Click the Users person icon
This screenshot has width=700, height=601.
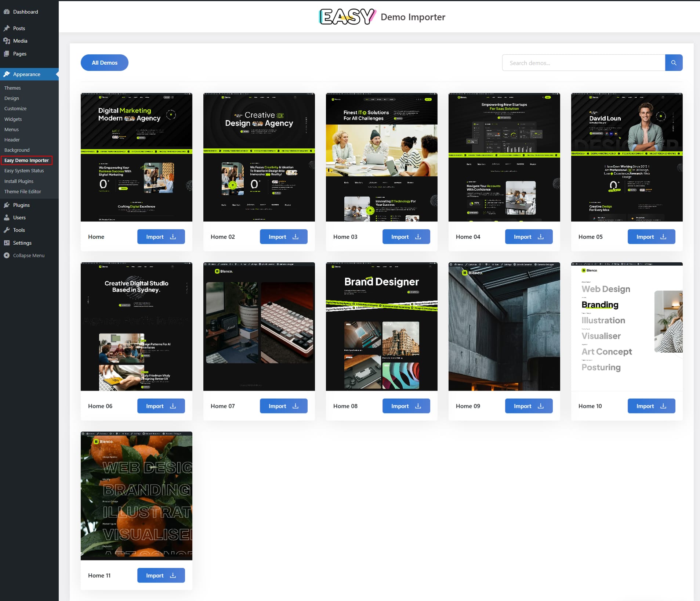coord(7,217)
